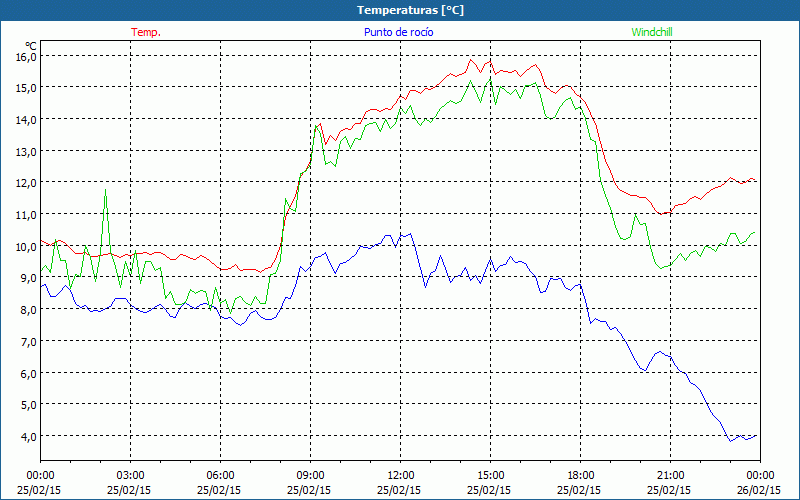Click the 13,0 y-axis value
The height and width of the screenshot is (500, 800).
coord(26,152)
